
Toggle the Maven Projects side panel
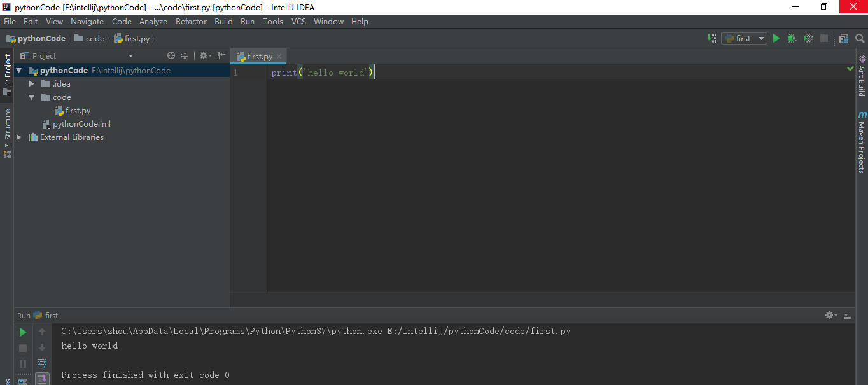tap(861, 143)
